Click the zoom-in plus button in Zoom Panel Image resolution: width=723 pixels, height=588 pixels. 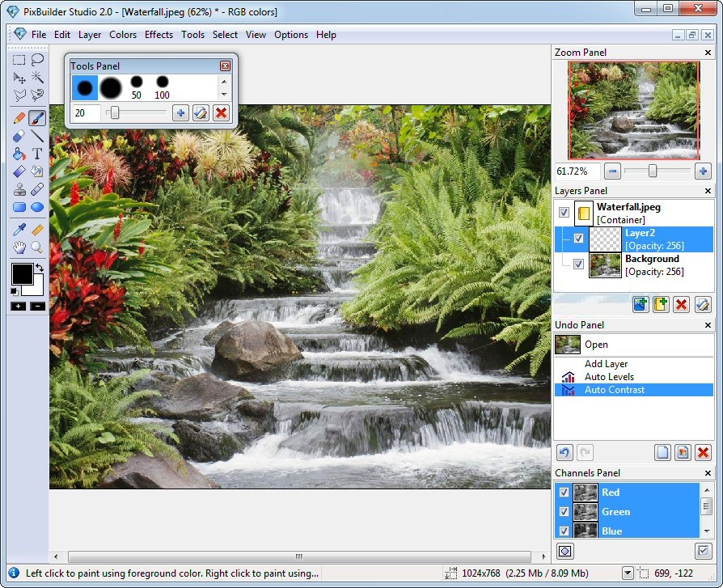703,171
